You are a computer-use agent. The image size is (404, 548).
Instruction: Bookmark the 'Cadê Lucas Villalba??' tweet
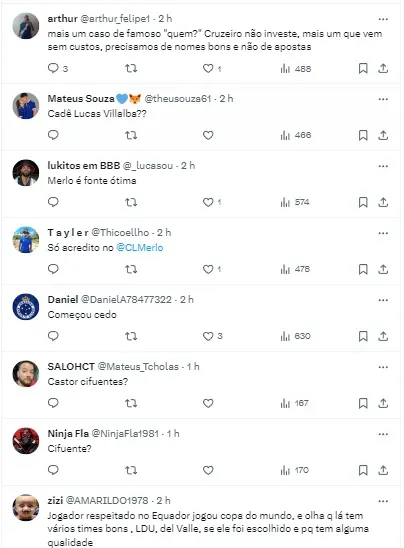(x=363, y=135)
